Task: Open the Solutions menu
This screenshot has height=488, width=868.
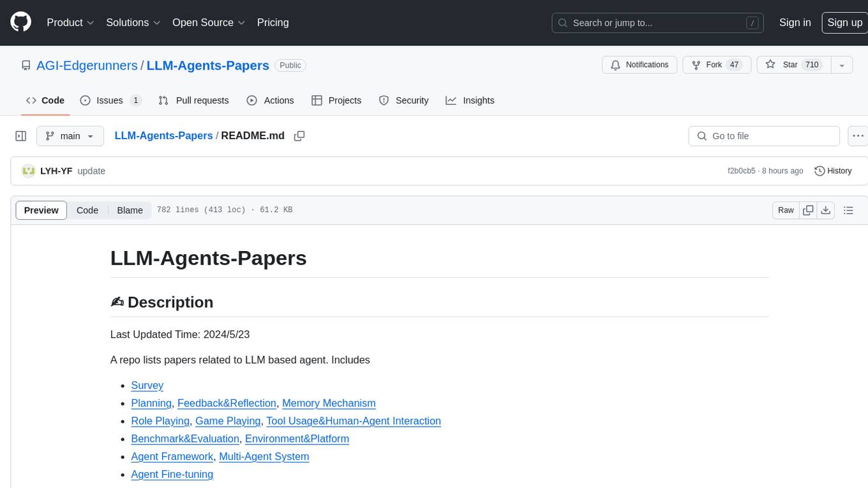Action: point(133,22)
